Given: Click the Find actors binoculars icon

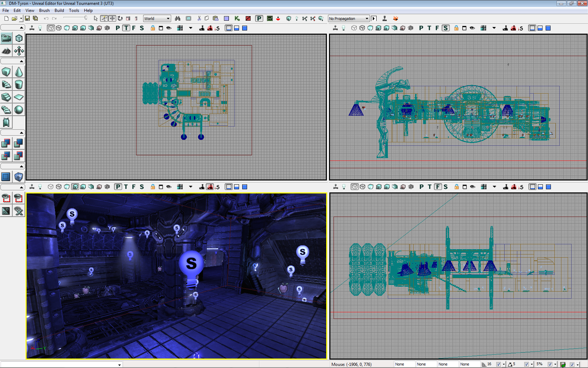Looking at the screenshot, I should pos(178,19).
